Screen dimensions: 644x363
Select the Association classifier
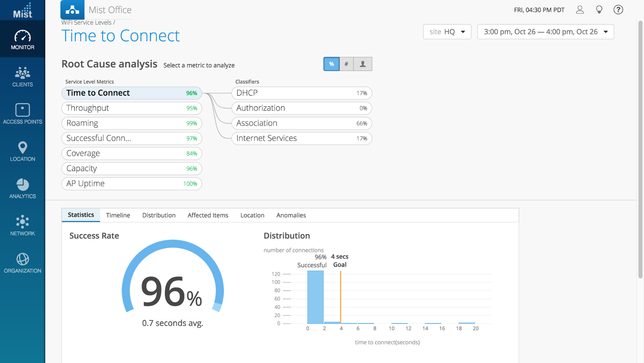click(x=302, y=123)
